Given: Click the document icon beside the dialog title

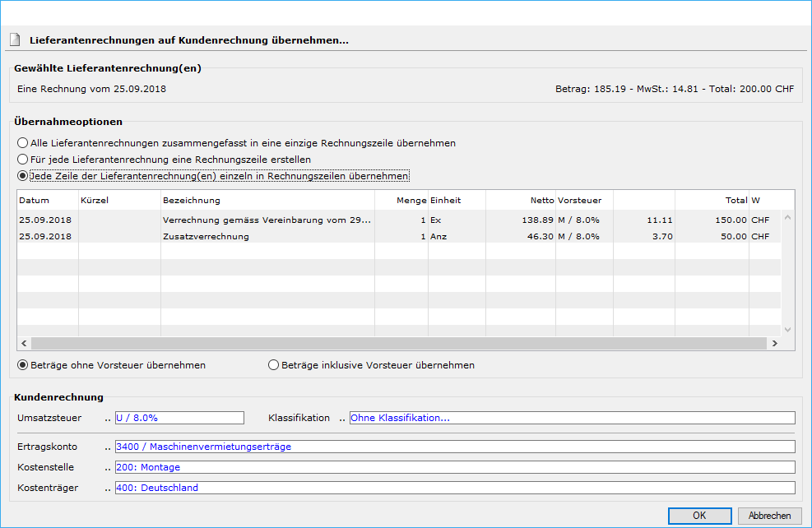Looking at the screenshot, I should point(14,39).
